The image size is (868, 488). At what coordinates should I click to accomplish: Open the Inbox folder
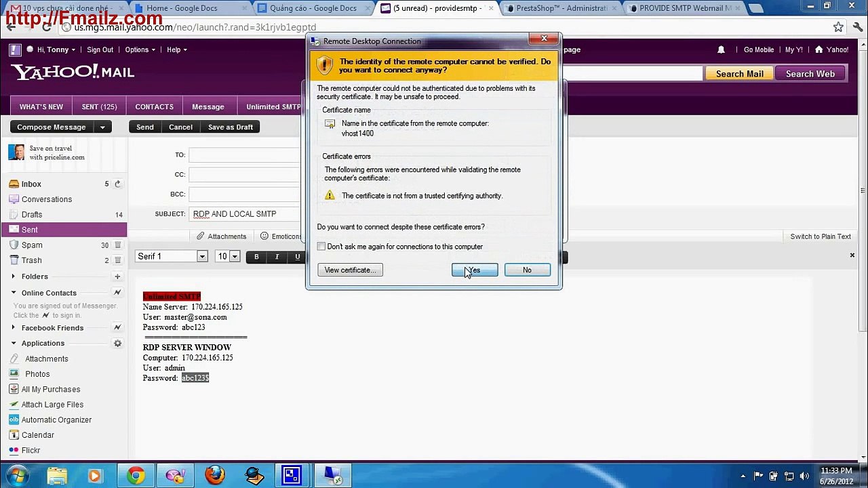(x=31, y=184)
